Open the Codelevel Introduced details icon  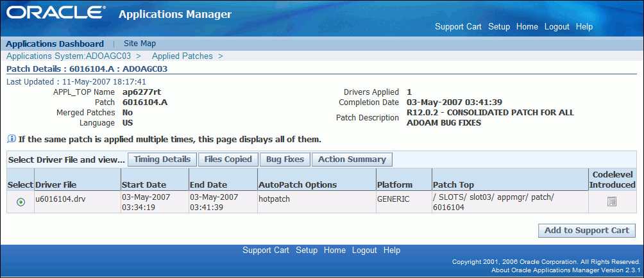click(x=611, y=201)
